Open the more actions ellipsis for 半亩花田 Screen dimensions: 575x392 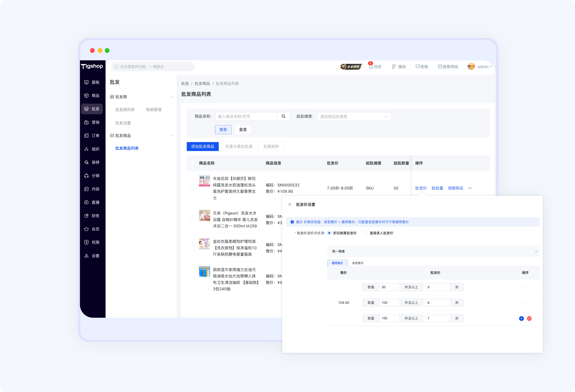tap(470, 188)
